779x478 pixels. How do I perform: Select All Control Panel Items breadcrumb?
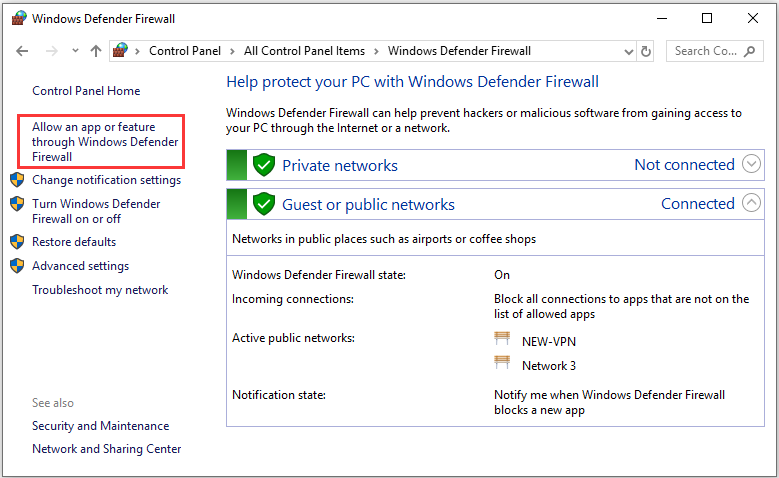coord(304,51)
